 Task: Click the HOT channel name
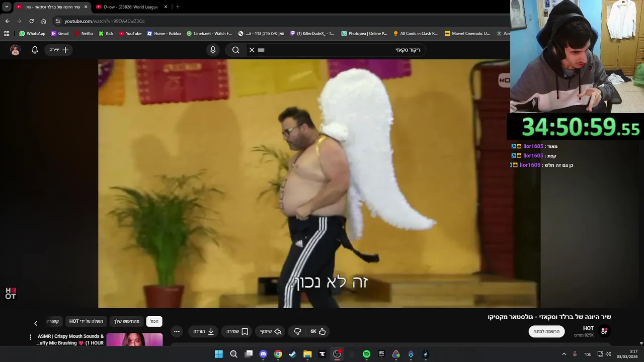pyautogui.click(x=588, y=328)
